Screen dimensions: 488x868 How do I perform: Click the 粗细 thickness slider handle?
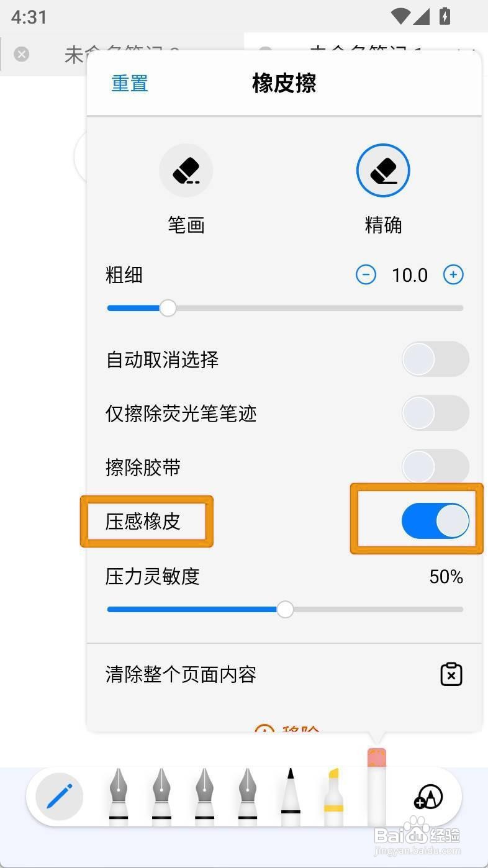168,308
